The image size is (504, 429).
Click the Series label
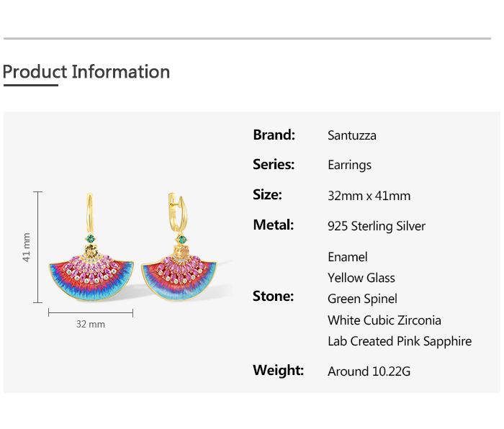(274, 165)
